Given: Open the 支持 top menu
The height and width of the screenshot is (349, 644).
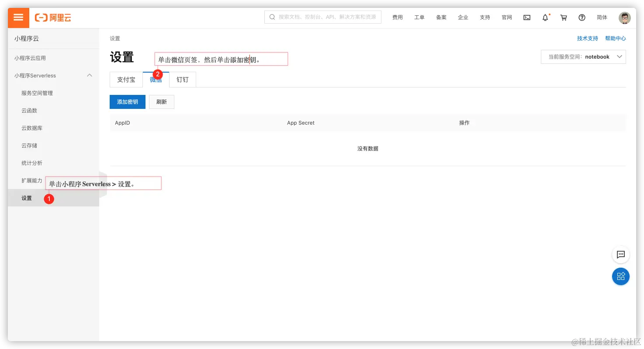Looking at the screenshot, I should [x=485, y=17].
